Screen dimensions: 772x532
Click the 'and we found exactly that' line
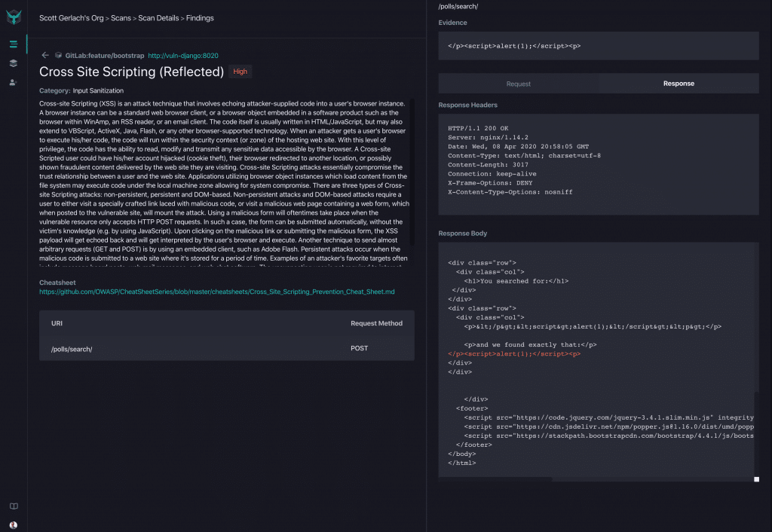pos(530,344)
